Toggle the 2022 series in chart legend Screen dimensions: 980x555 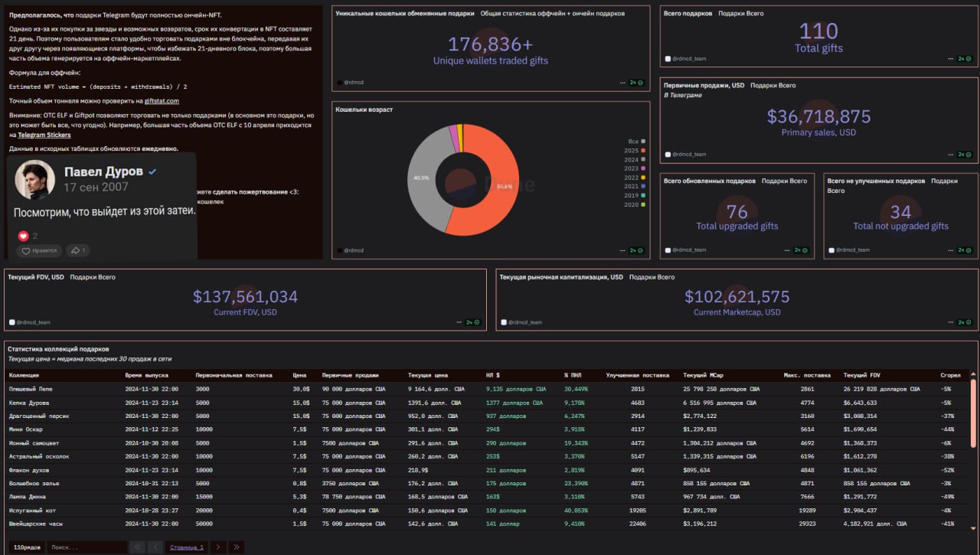pyautogui.click(x=635, y=178)
